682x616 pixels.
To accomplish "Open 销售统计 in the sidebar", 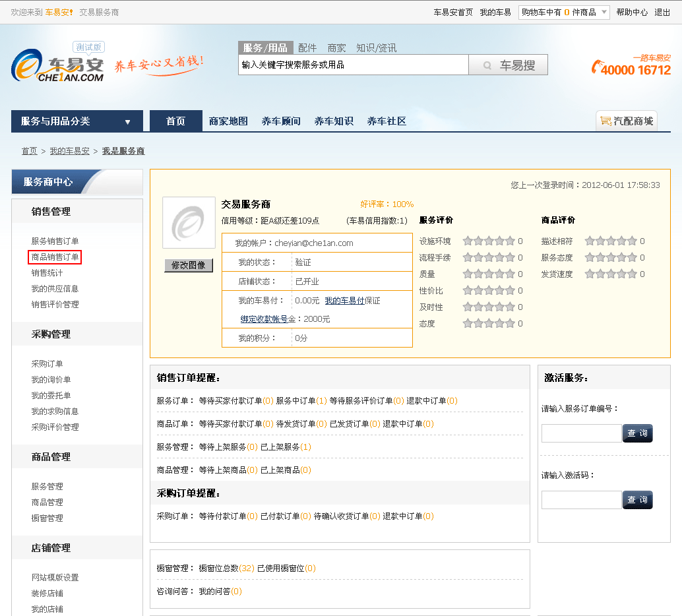I will (x=47, y=273).
